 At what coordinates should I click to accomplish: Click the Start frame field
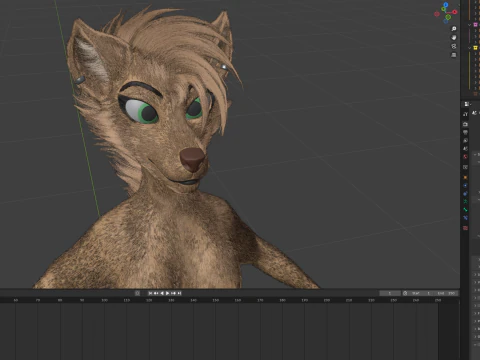[421, 293]
